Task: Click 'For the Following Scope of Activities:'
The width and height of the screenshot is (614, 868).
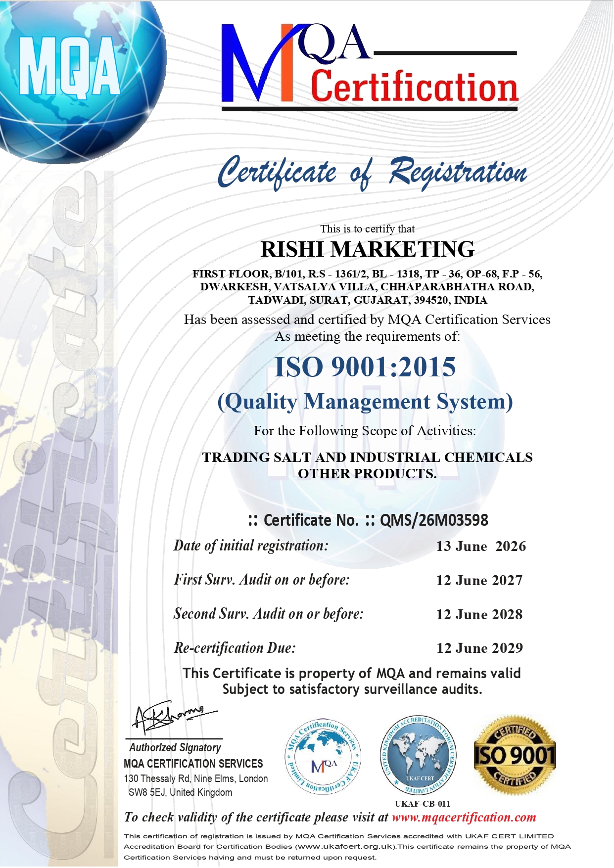Action: pos(365,431)
